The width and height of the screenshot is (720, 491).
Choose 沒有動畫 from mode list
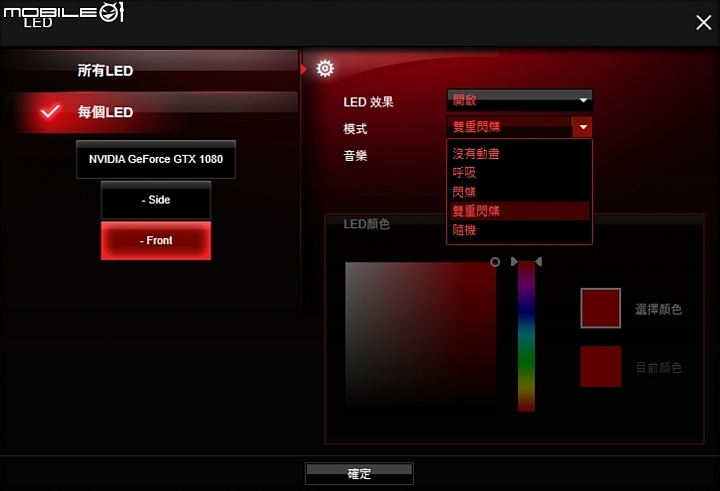pyautogui.click(x=519, y=154)
